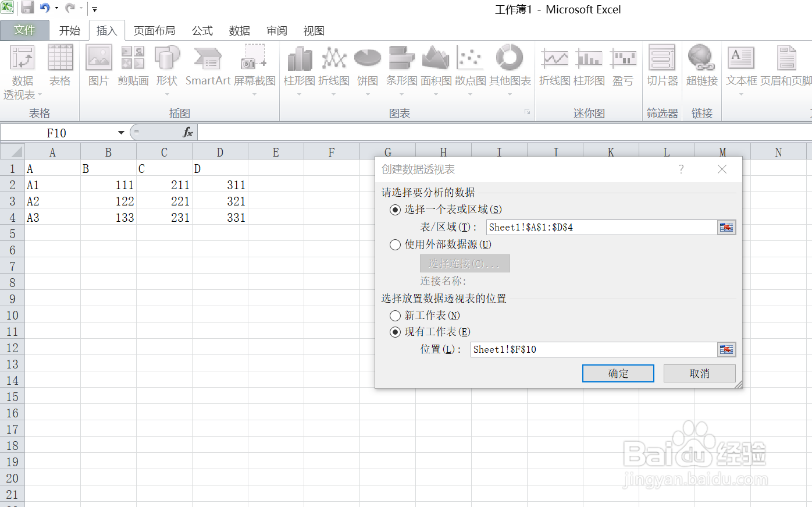Open the Quick Access Toolbar customize menu
This screenshot has height=507, width=812.
coord(94,9)
